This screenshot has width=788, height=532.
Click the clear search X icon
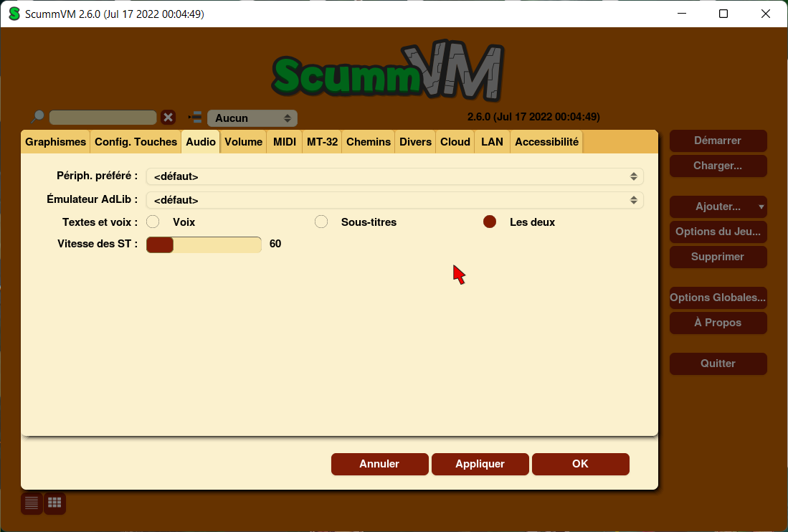[168, 118]
